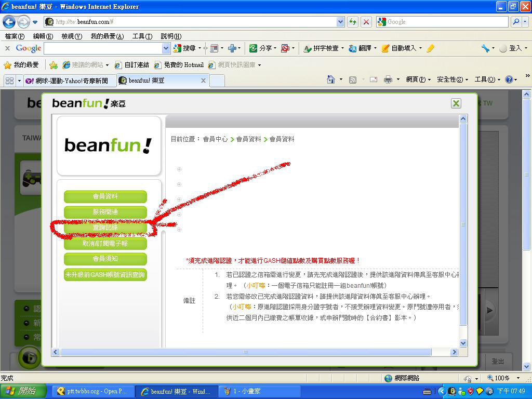Close the beanfun popup with green X
This screenshot has height=399, width=532.
click(456, 103)
